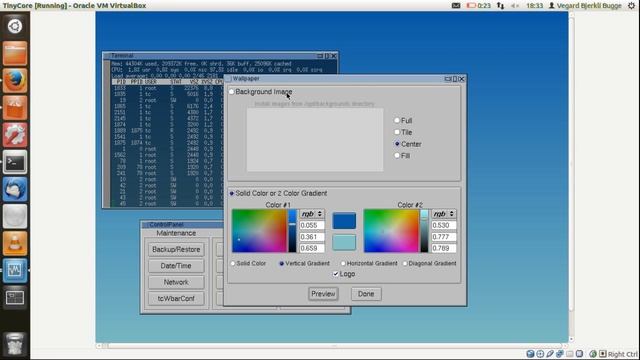
Task: Click Network button in ControlPanel
Action: pyautogui.click(x=176, y=282)
